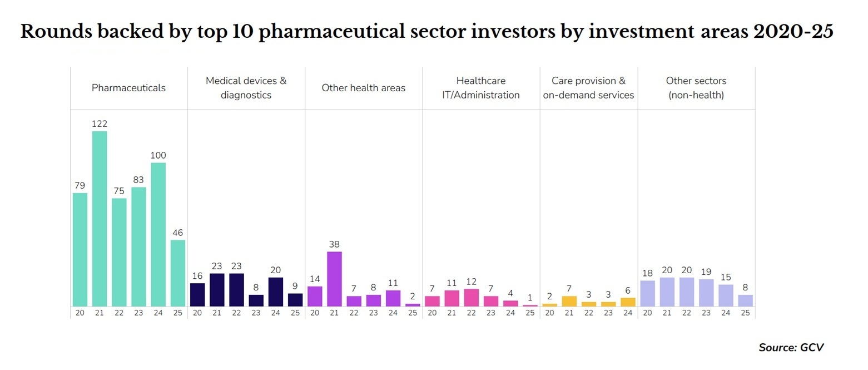
Task: Click the 2021 Care provision bar valued 7
Action: (569, 301)
